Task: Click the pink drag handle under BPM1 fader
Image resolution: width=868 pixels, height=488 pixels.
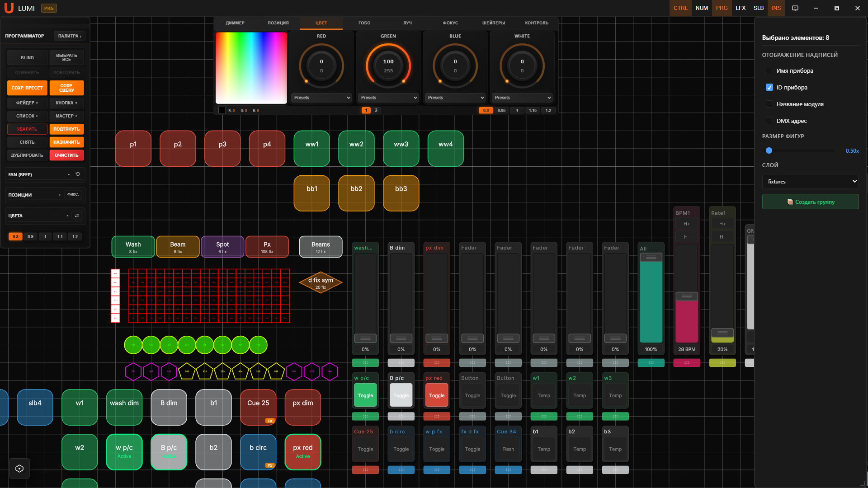Action: (x=687, y=363)
